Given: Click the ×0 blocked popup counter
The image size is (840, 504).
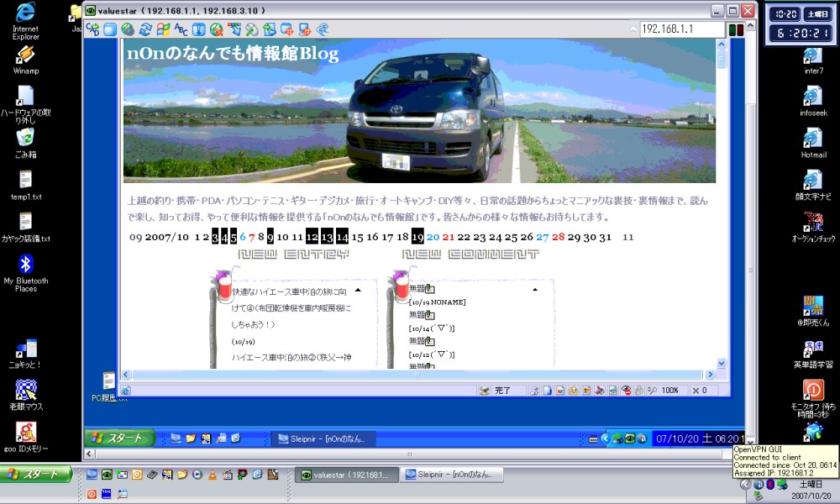Looking at the screenshot, I should coord(700,391).
